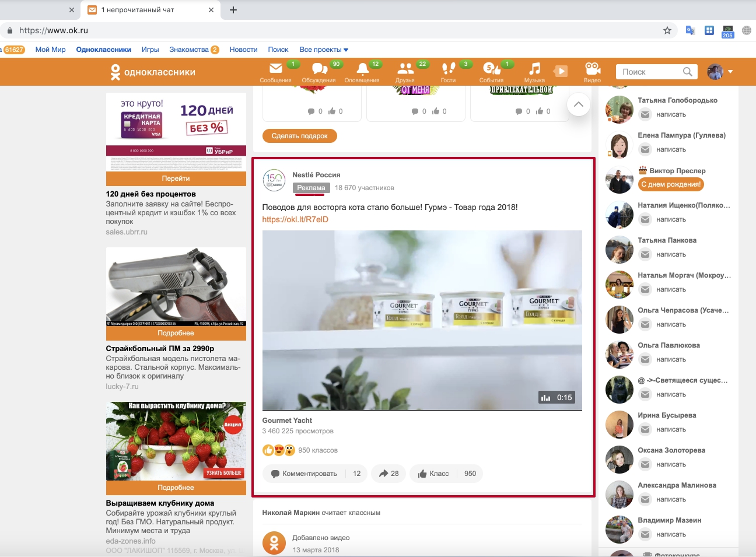This screenshot has height=557, width=756.
Task: Click the Комментировать button
Action: [x=304, y=474]
